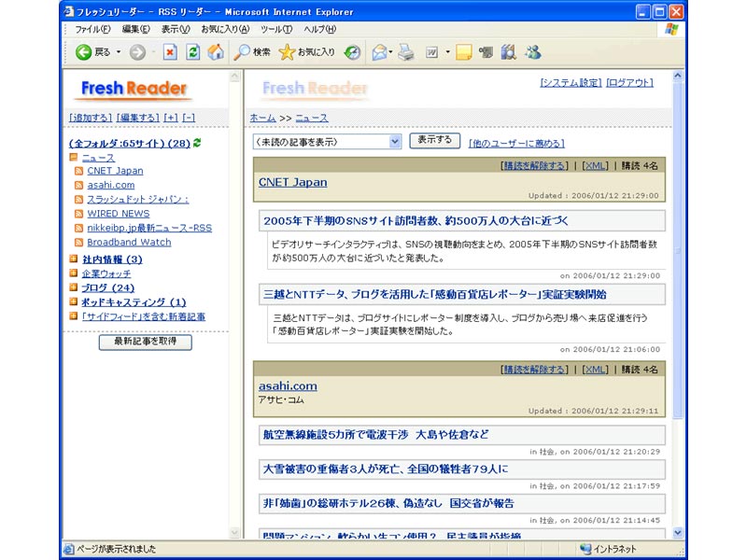Click the Edit with Word toolbar icon
The width and height of the screenshot is (747, 560).
tap(431, 52)
